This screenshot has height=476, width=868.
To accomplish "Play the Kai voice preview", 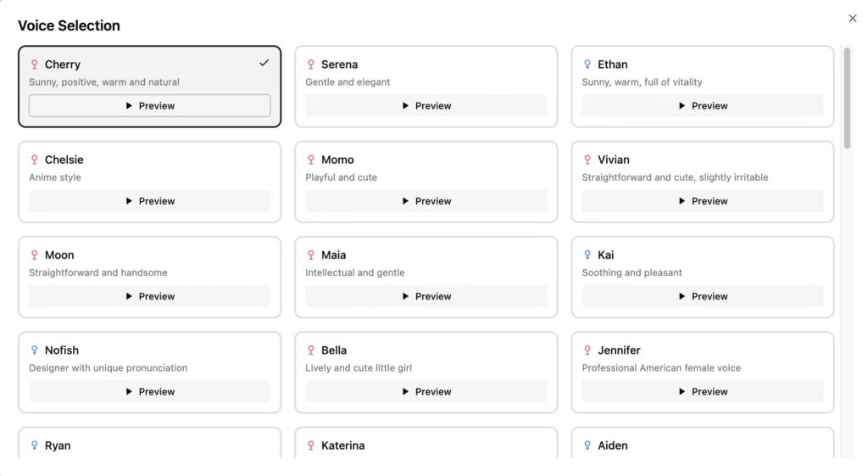I will point(703,296).
